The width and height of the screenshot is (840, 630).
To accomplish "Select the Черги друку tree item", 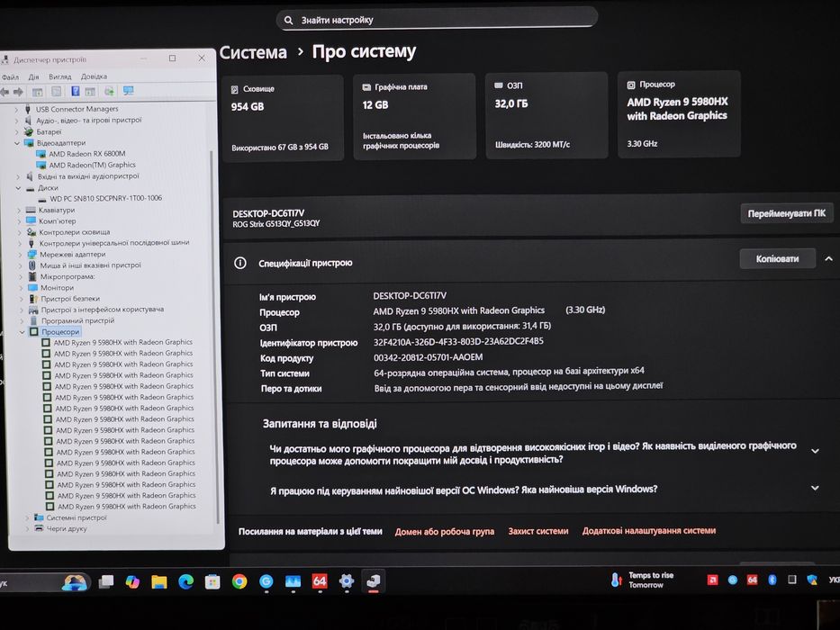I will (x=67, y=528).
